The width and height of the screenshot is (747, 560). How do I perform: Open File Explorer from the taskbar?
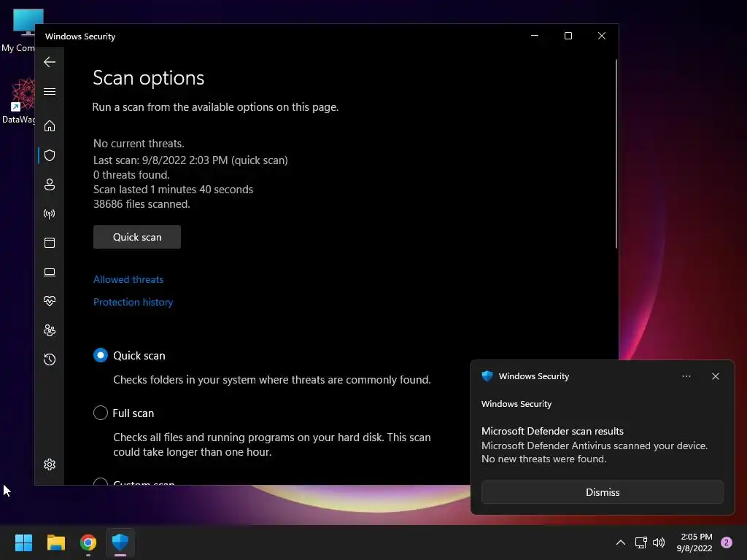coord(55,542)
